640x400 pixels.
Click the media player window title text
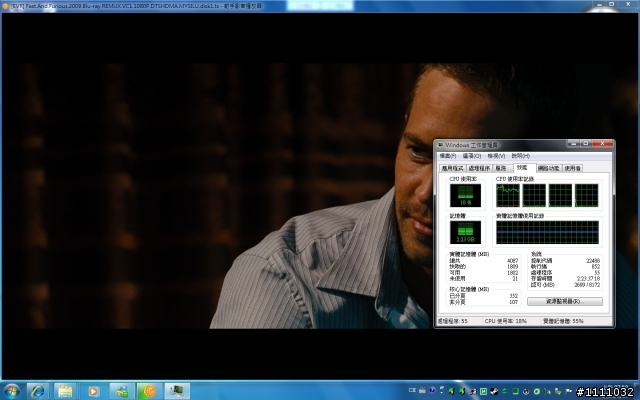137,6
